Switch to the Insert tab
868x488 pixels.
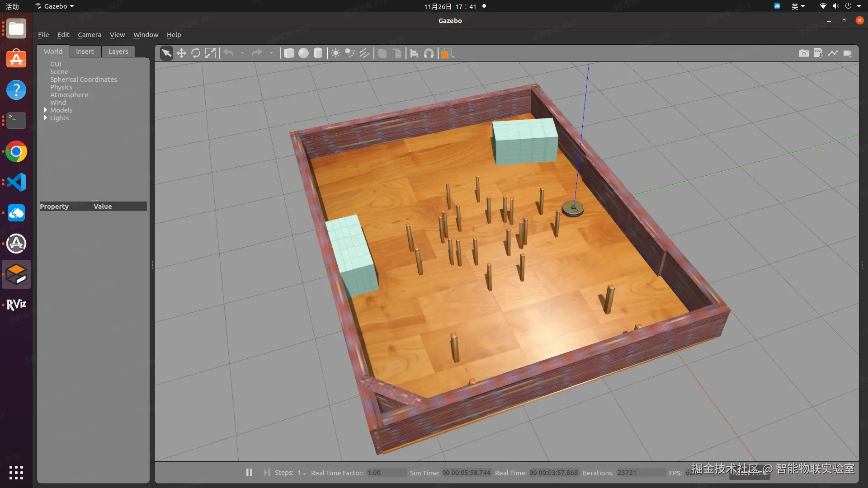click(85, 52)
